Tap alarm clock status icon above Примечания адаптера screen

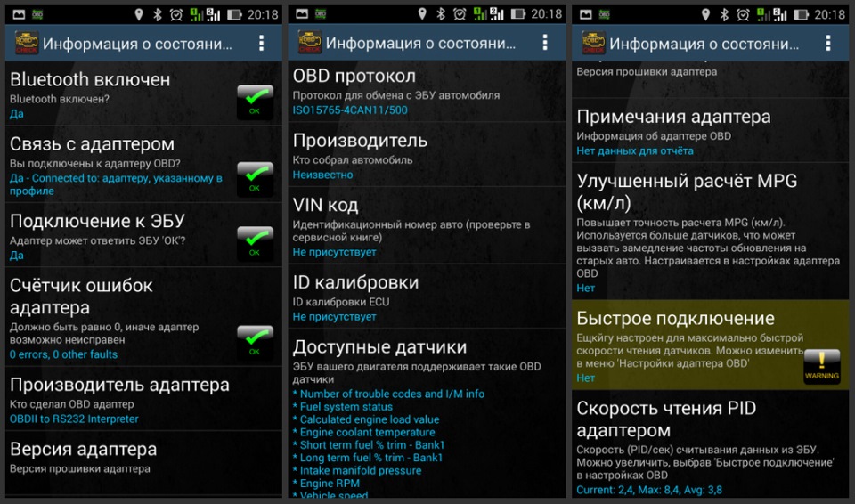(x=743, y=14)
